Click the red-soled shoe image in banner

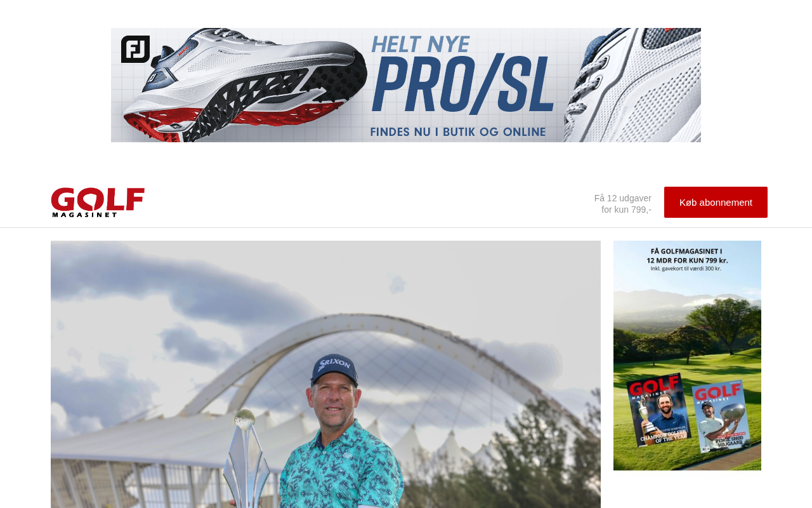click(244, 86)
